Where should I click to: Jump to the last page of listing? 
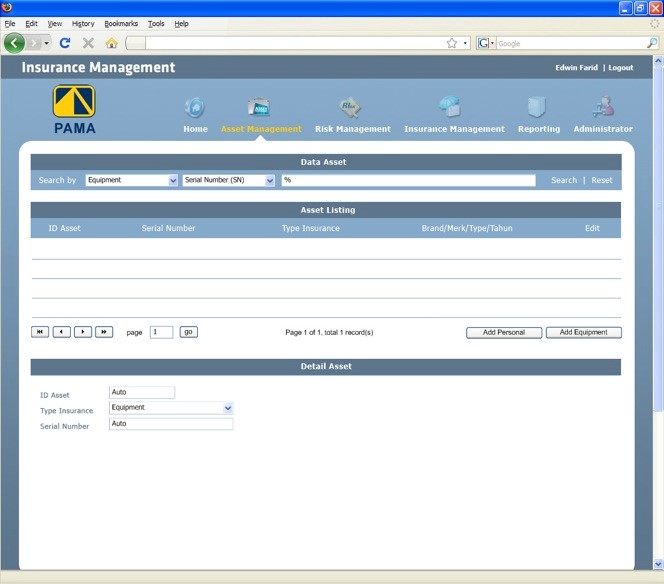[104, 332]
